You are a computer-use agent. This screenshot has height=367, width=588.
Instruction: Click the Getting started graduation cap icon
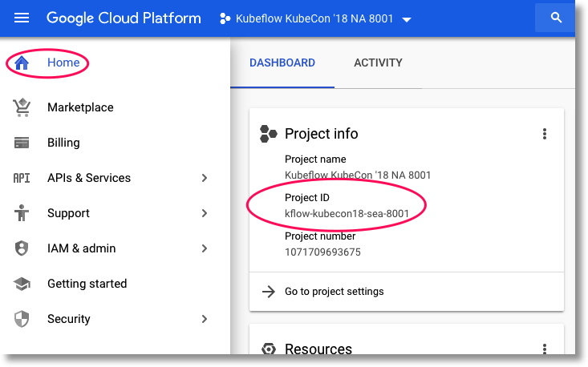[x=22, y=284]
